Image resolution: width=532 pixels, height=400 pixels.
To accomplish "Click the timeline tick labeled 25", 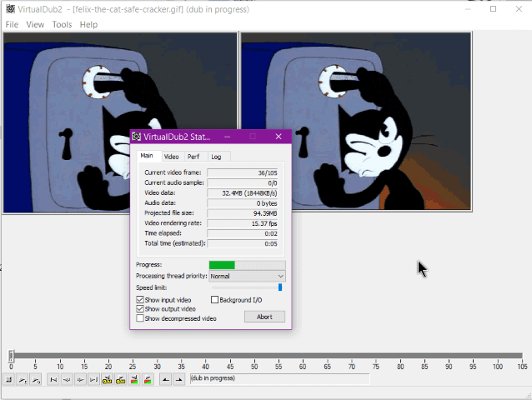I will tap(133, 367).
